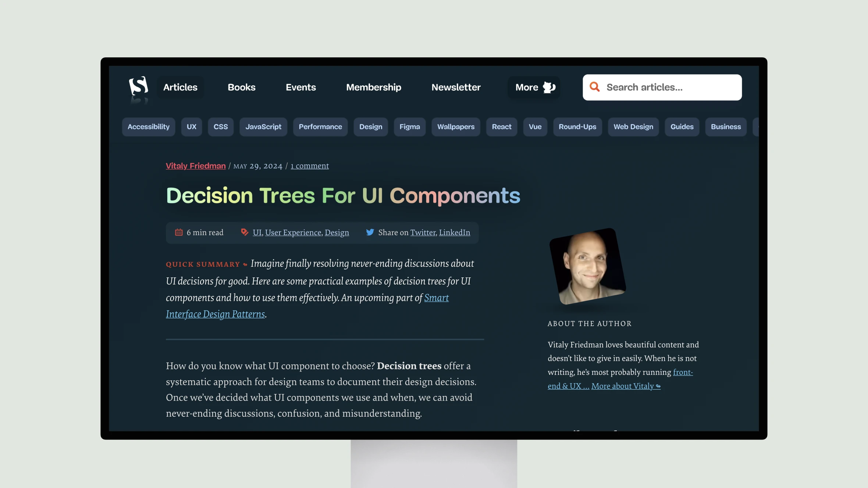Click the 1 comment link
868x488 pixels.
309,166
